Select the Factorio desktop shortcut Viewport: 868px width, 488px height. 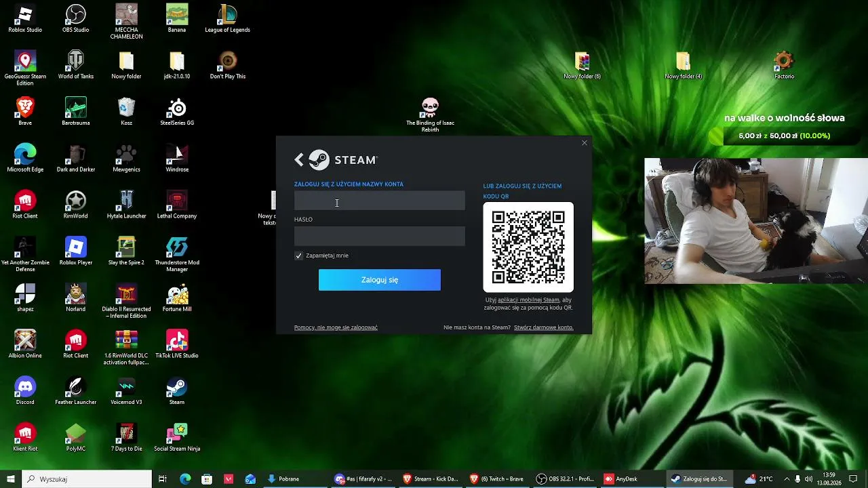[x=784, y=66]
